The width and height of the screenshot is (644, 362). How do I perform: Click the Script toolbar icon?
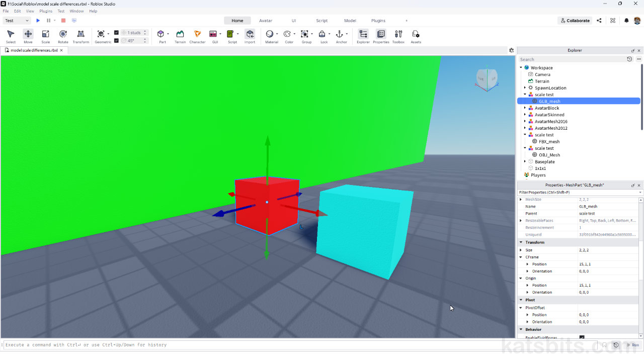click(x=230, y=34)
